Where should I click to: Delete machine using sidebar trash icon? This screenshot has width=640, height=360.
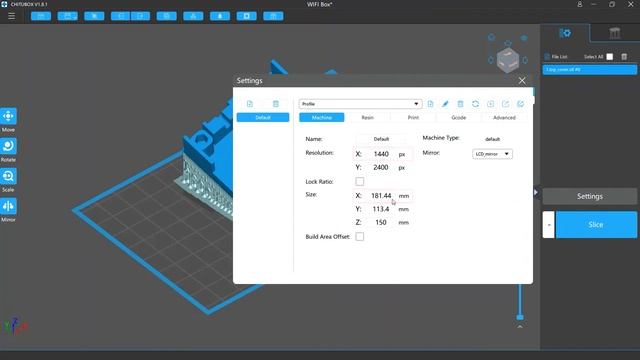click(276, 104)
